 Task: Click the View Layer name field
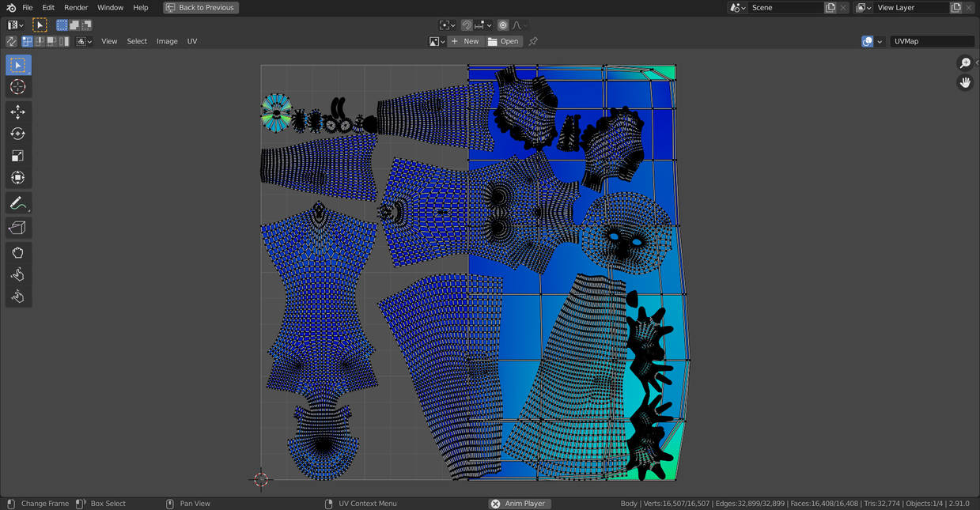point(911,7)
